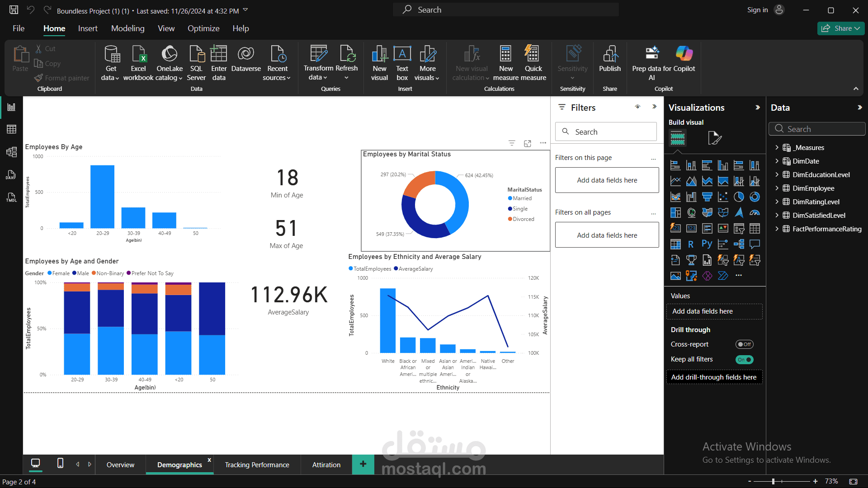The height and width of the screenshot is (488, 868).
Task: Switch to the Tracking Performance page
Action: click(x=256, y=465)
